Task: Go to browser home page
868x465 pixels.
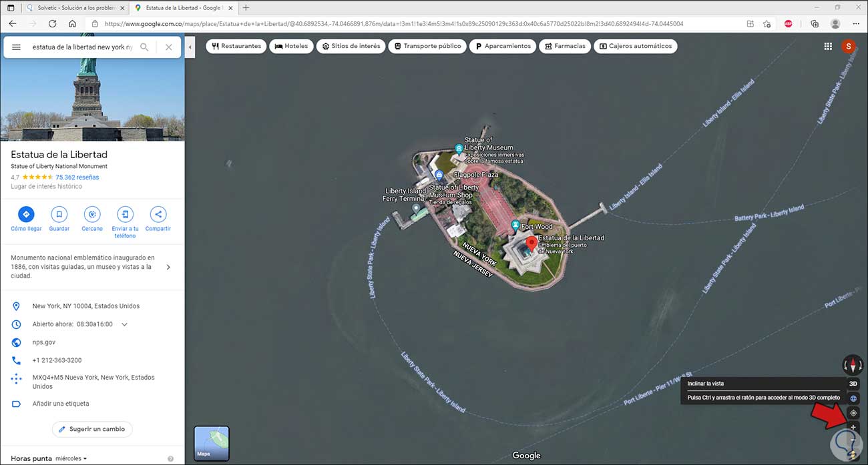Action: tap(72, 23)
